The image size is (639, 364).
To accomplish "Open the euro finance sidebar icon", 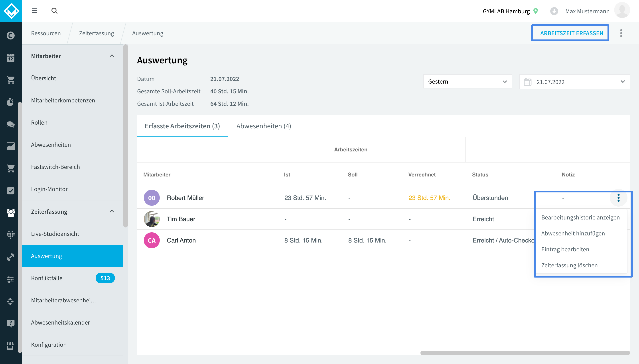I will click(10, 35).
